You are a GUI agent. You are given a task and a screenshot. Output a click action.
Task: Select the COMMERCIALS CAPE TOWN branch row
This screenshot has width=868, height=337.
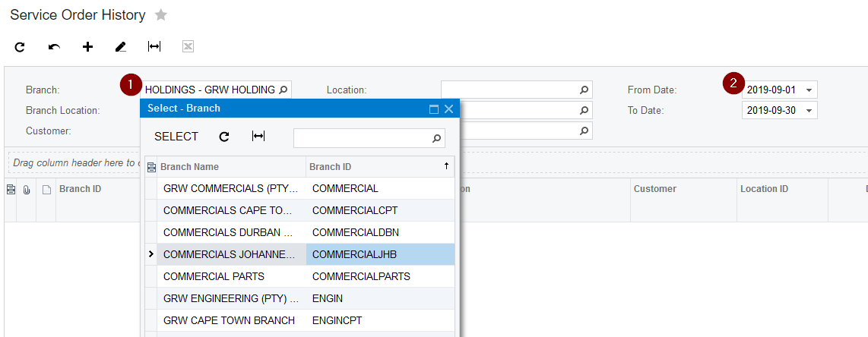coord(228,210)
